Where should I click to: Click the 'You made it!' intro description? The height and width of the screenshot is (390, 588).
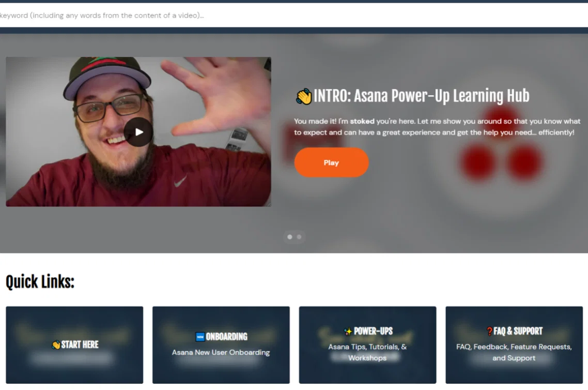tap(437, 127)
